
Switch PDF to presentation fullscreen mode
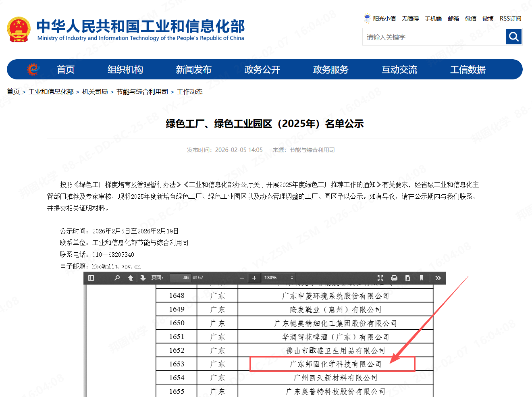[x=380, y=278]
